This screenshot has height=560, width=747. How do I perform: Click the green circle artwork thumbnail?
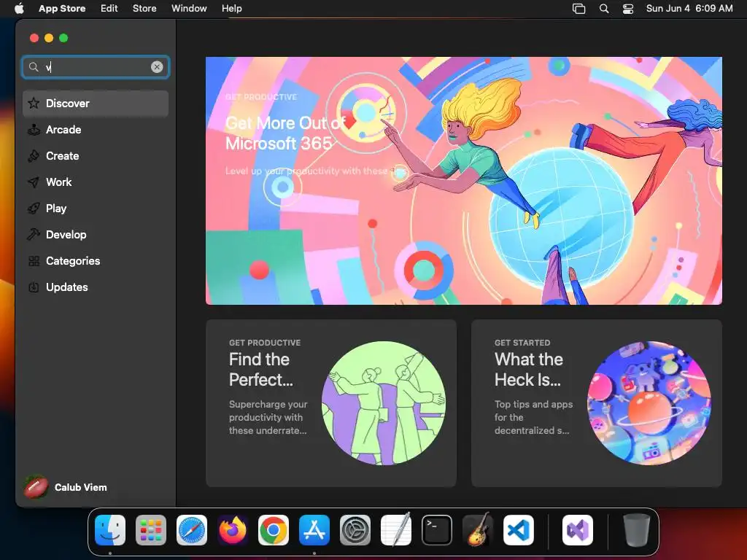(384, 402)
